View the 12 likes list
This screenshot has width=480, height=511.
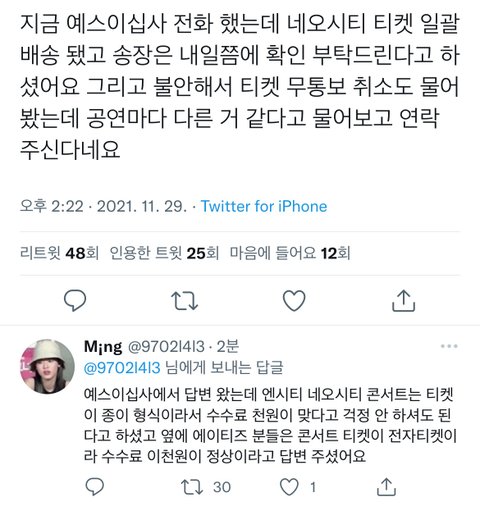(x=290, y=253)
